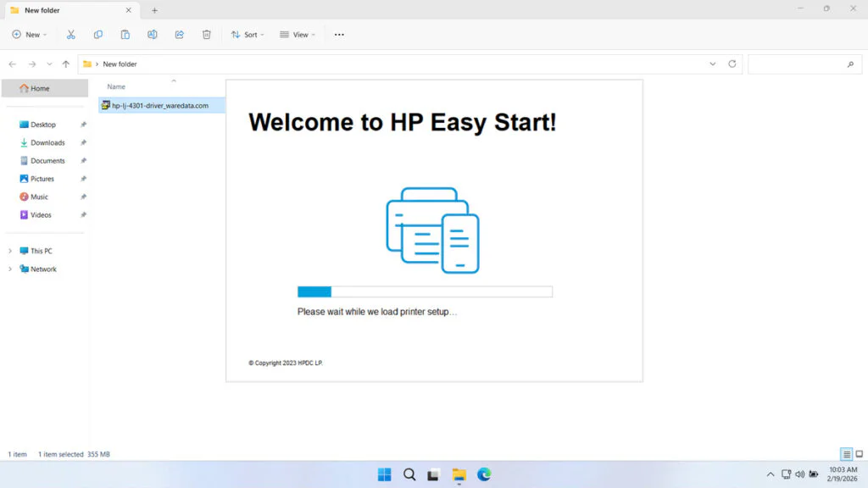Viewport: 868px width, 488px height.
Task: Paste from the clipboard
Action: [125, 34]
